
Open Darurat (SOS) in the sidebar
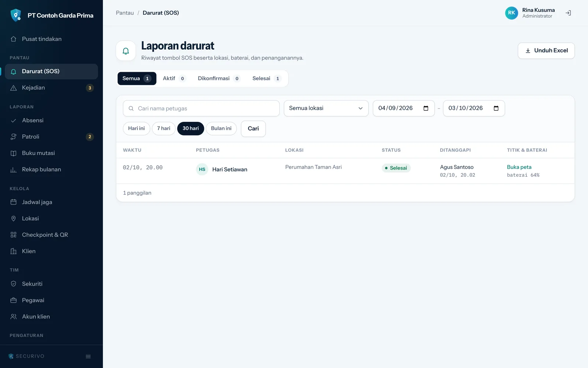[51, 71]
